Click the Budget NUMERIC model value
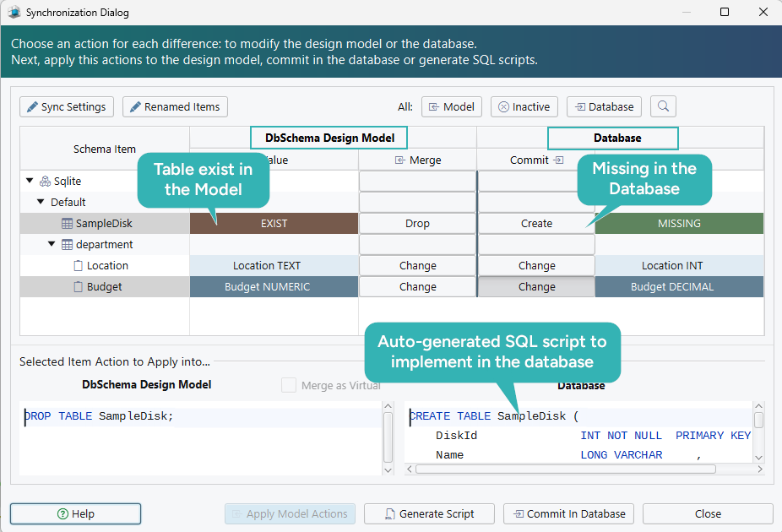Screen dimensions: 782x532 coord(274,287)
